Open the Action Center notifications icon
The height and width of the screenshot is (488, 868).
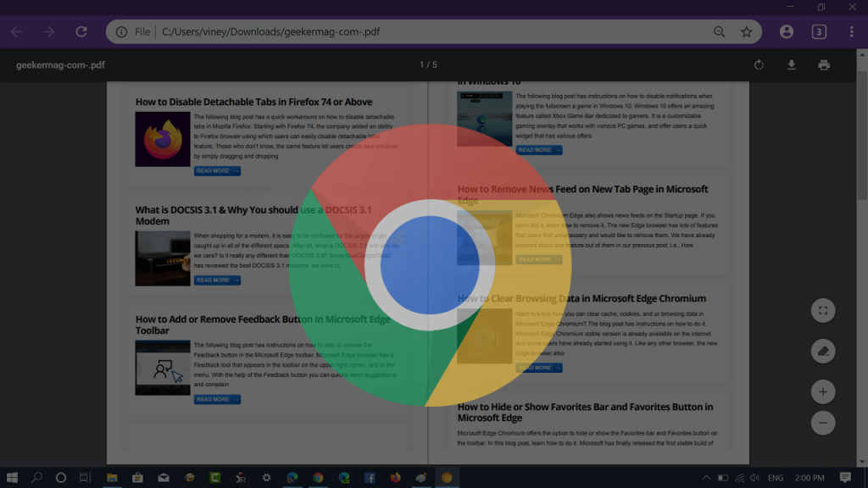845,478
